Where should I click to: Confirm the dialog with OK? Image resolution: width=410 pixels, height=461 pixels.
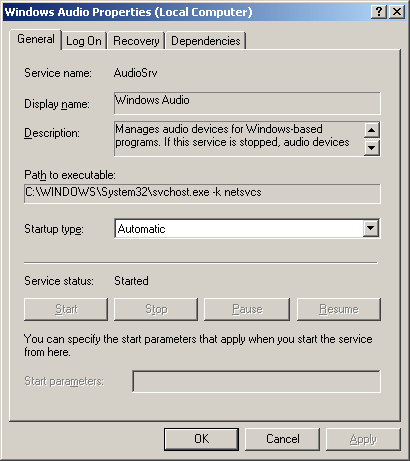(x=201, y=439)
